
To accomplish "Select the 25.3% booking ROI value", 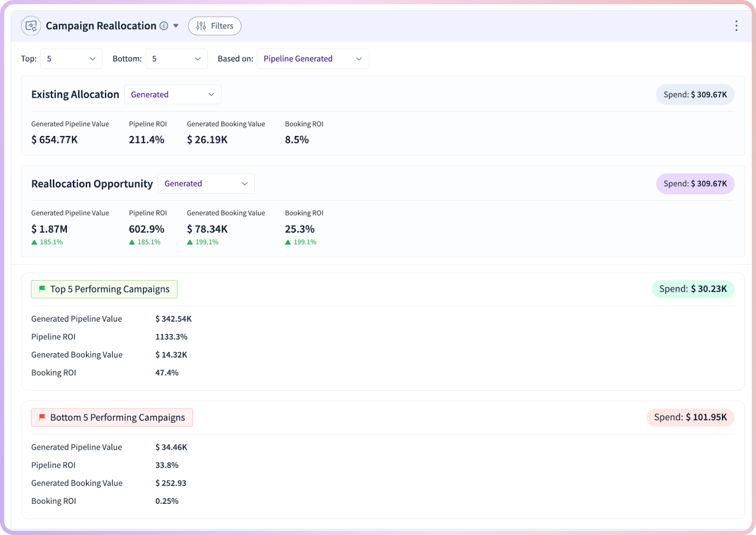I will [300, 229].
